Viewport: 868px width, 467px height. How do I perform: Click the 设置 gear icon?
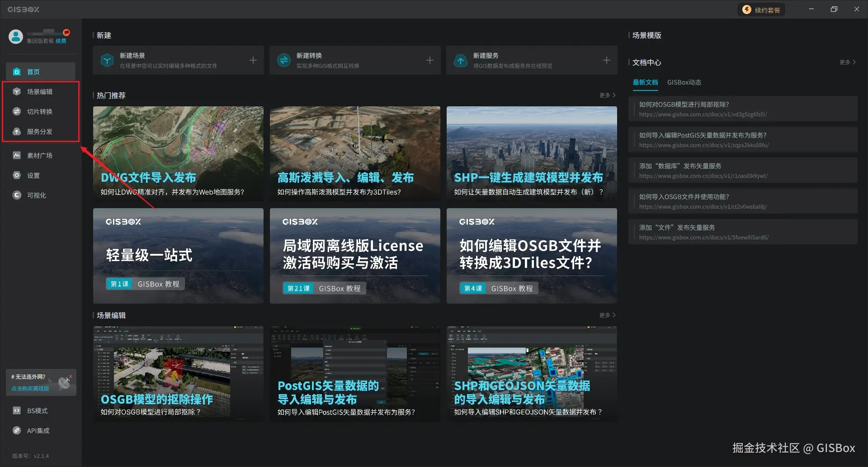point(17,175)
